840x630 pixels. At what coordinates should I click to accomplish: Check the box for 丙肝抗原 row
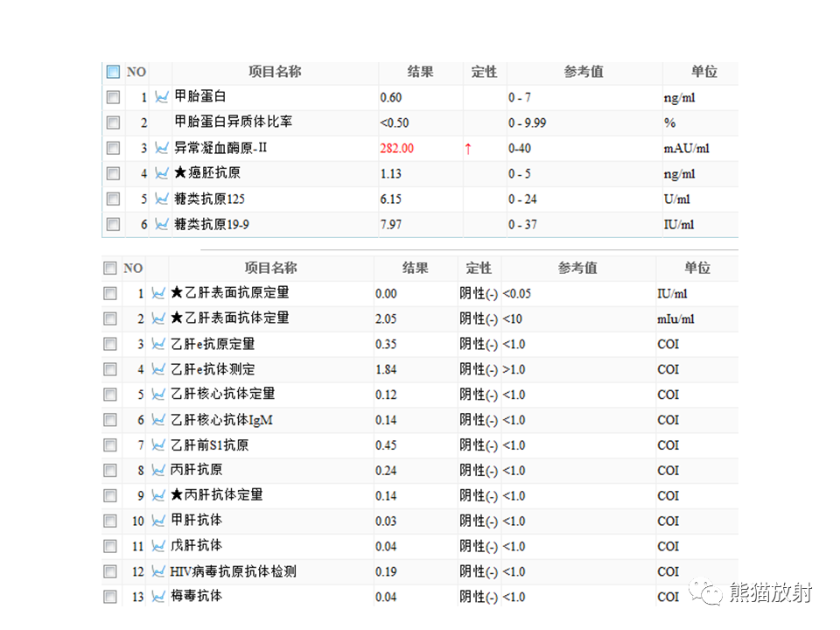[x=110, y=470]
